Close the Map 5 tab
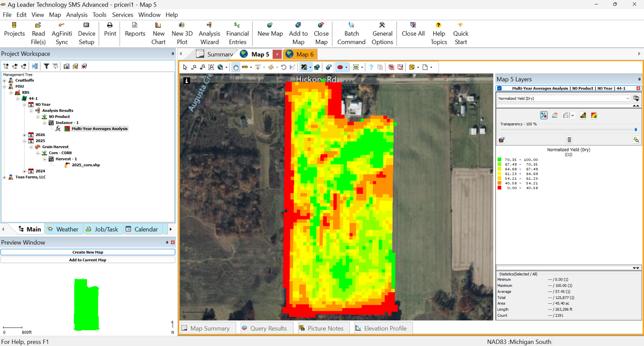This screenshot has width=644, height=346. pyautogui.click(x=277, y=54)
